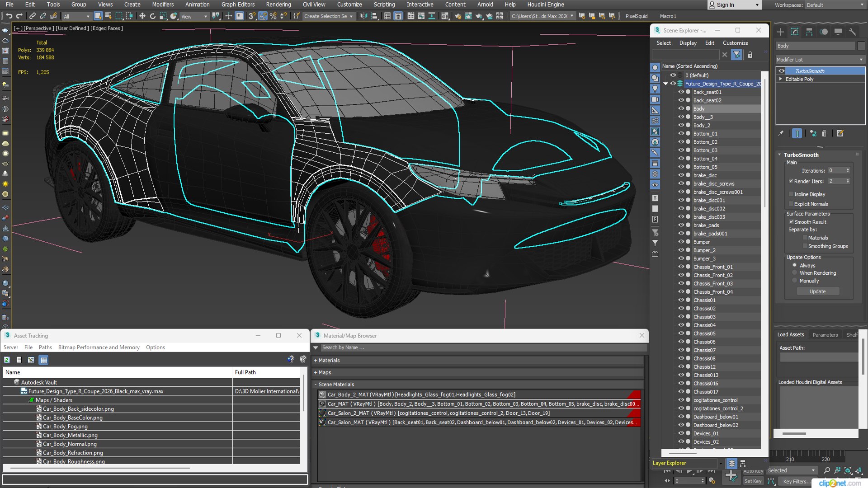
Task: Collapse Scene Materials group
Action: 316,385
